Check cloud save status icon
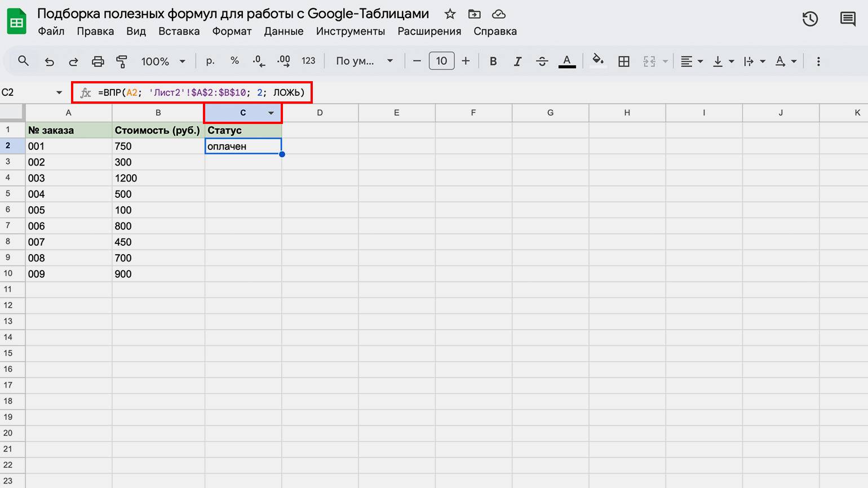This screenshot has height=488, width=868. coord(498,14)
